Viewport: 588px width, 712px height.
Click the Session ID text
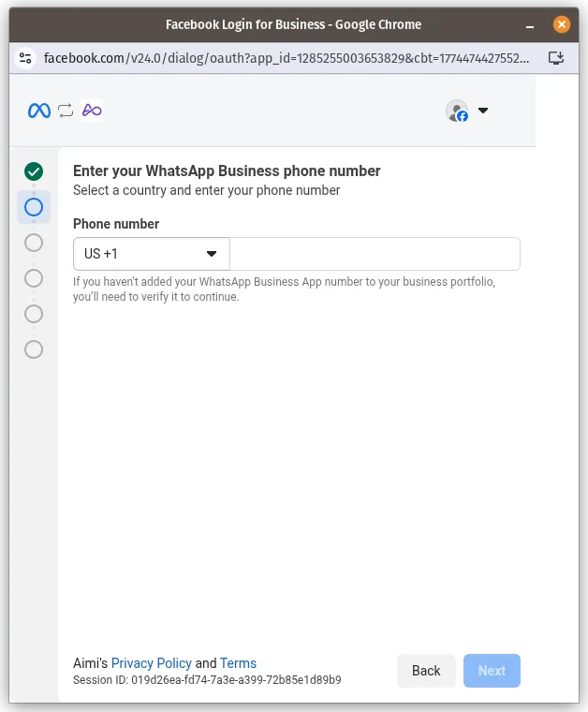[x=207, y=680]
